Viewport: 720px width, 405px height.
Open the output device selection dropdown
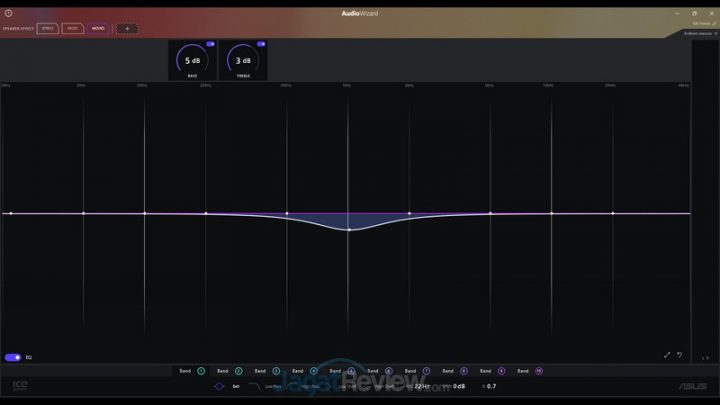[698, 33]
